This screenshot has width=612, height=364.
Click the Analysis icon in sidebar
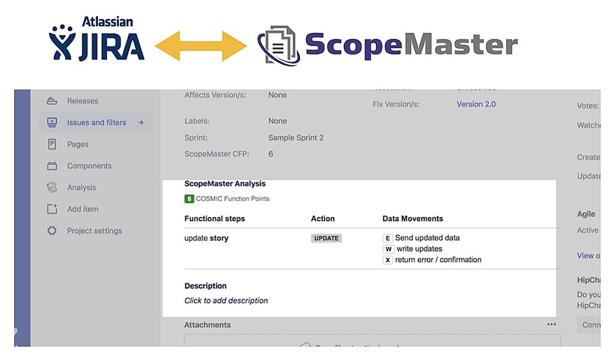click(52, 188)
